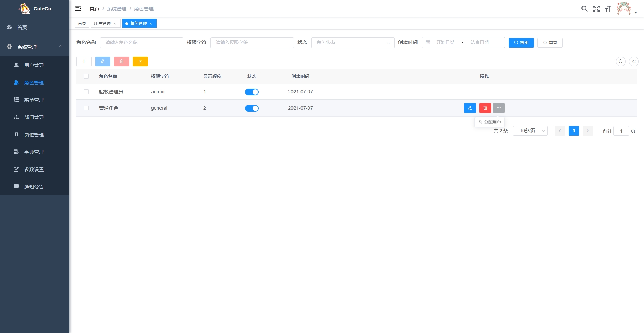Screen dimensions: 644x333
Task: Toggle status switch for 普通角色 role
Action: [x=252, y=108]
